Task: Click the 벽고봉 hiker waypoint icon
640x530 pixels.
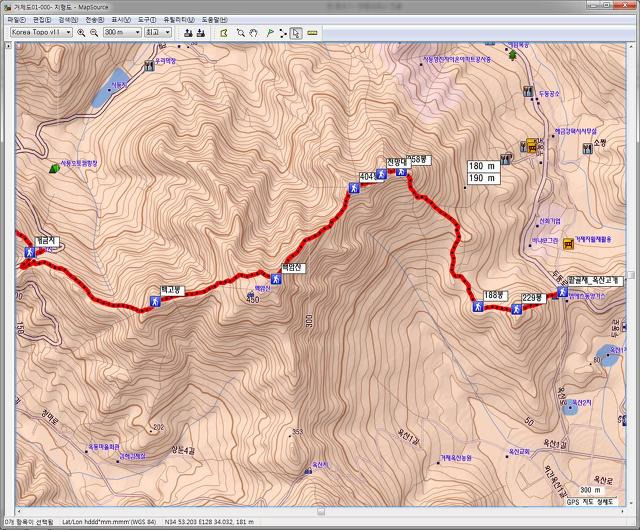Action: pyautogui.click(x=155, y=301)
